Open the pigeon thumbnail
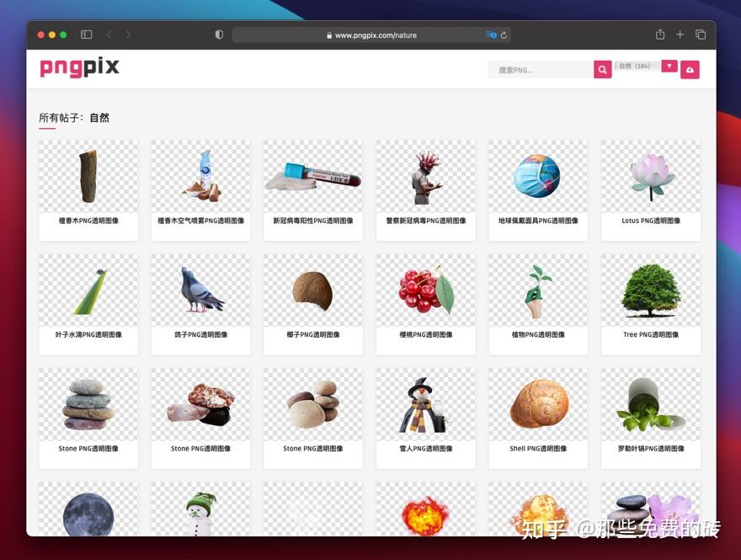Screen dimensions: 741x560 click(201, 291)
